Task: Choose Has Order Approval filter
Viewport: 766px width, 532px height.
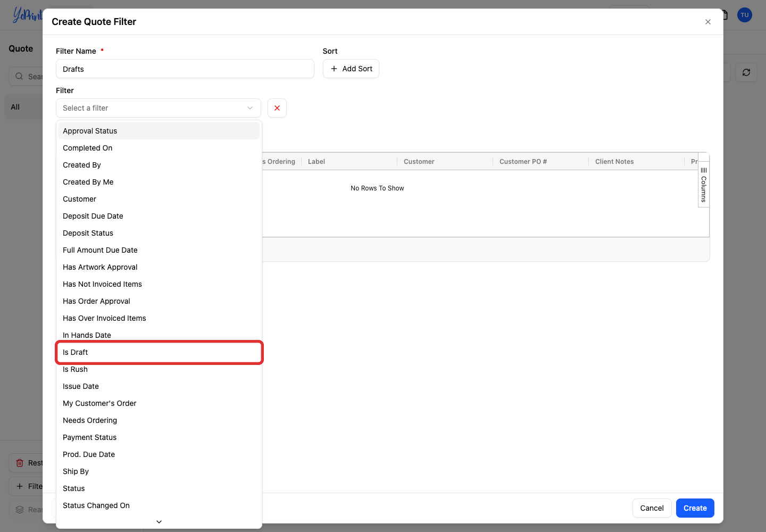Action: [x=159, y=301]
